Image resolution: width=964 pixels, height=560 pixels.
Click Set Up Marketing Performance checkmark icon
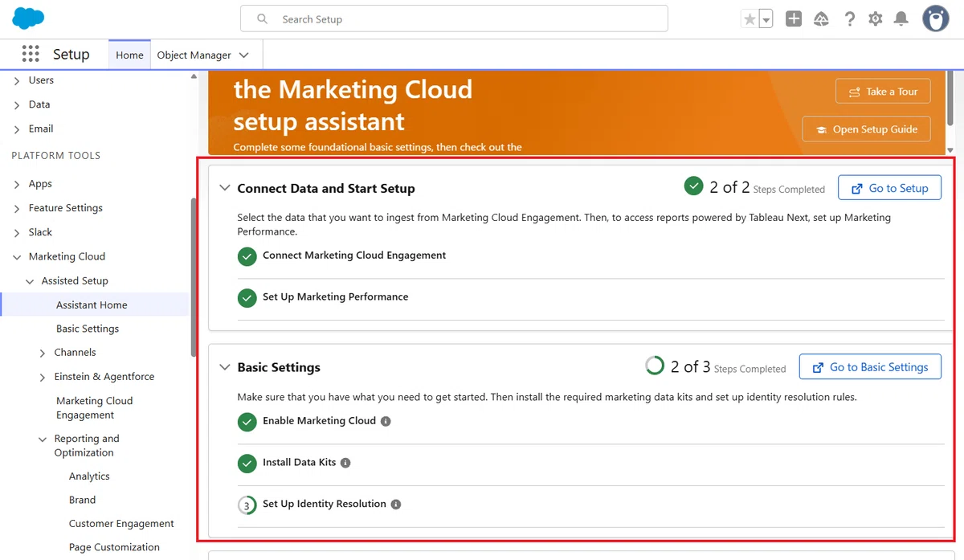[247, 298]
